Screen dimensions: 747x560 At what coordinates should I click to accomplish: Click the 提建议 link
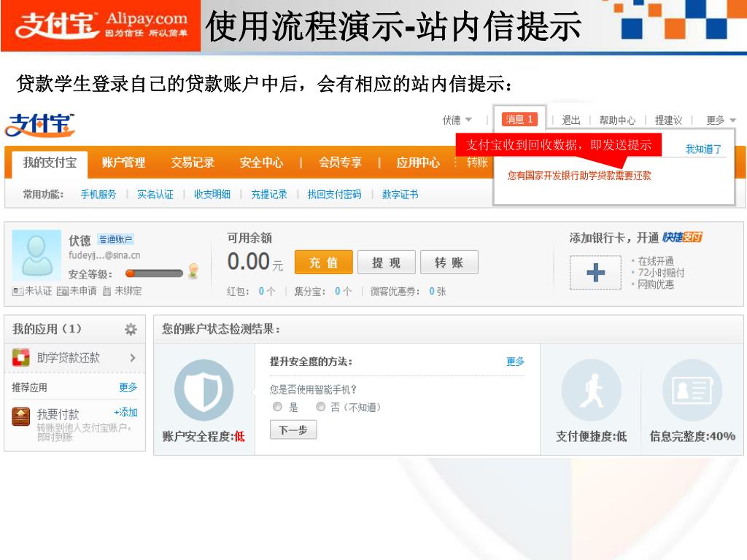pyautogui.click(x=668, y=120)
